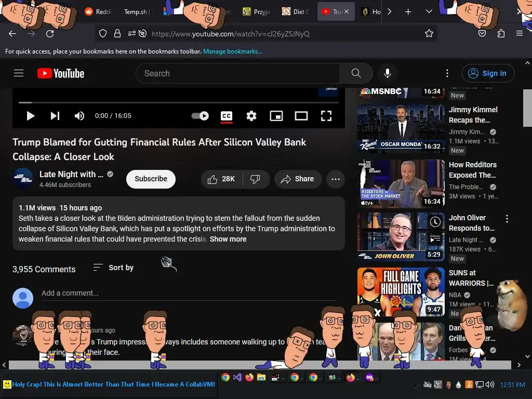Click the video progress bar
Viewport: 532px width, 399px height.
click(x=179, y=102)
